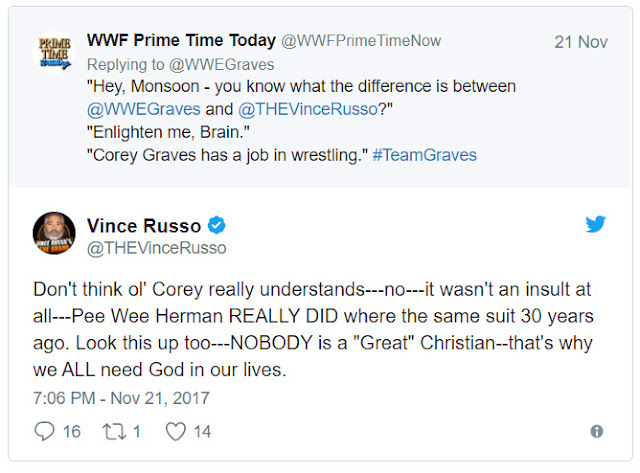Open the tweet info circle icon
This screenshot has width=640, height=473.
(597, 431)
